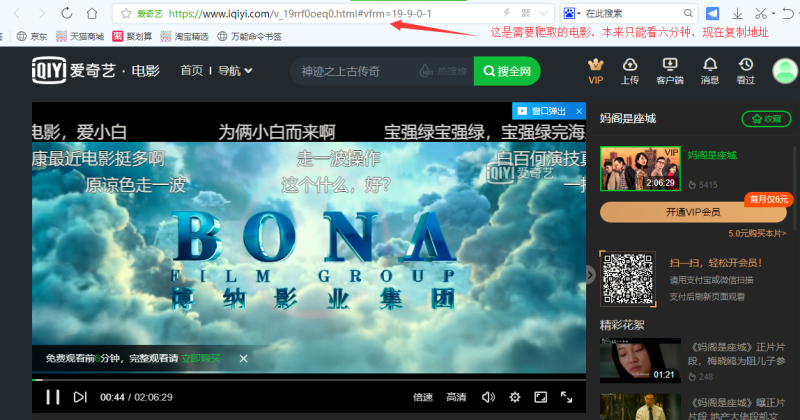Close the 窗口弹出 bar with X

[579, 111]
